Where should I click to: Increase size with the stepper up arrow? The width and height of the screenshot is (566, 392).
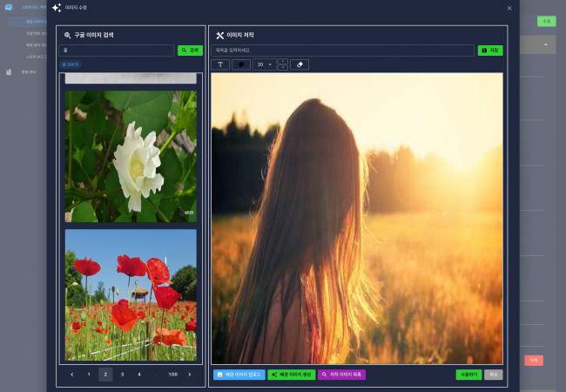click(282, 62)
